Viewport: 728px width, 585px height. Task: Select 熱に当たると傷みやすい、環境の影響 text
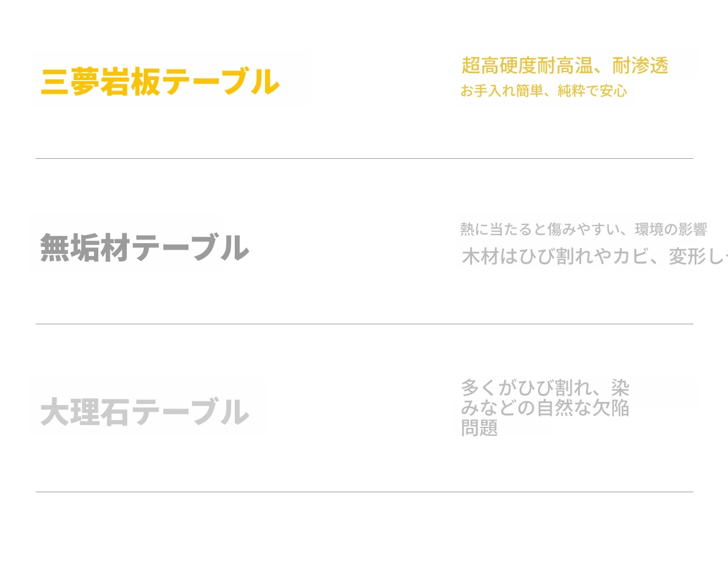[x=584, y=230]
